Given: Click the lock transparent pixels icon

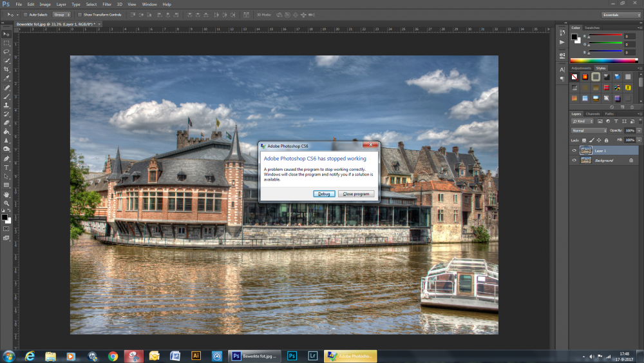Looking at the screenshot, I should coord(584,140).
